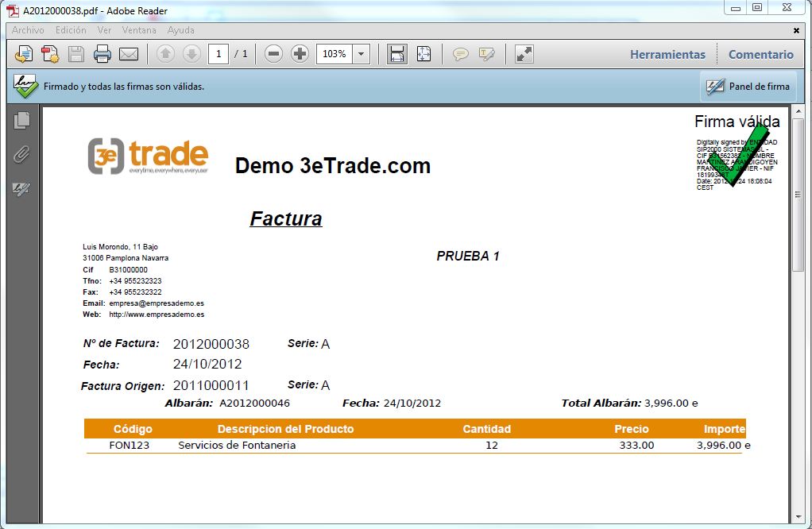Open the Comentario pane

point(760,54)
